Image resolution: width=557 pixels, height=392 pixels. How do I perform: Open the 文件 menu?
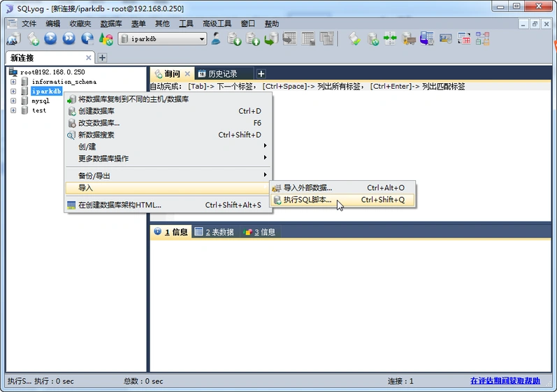[x=29, y=24]
